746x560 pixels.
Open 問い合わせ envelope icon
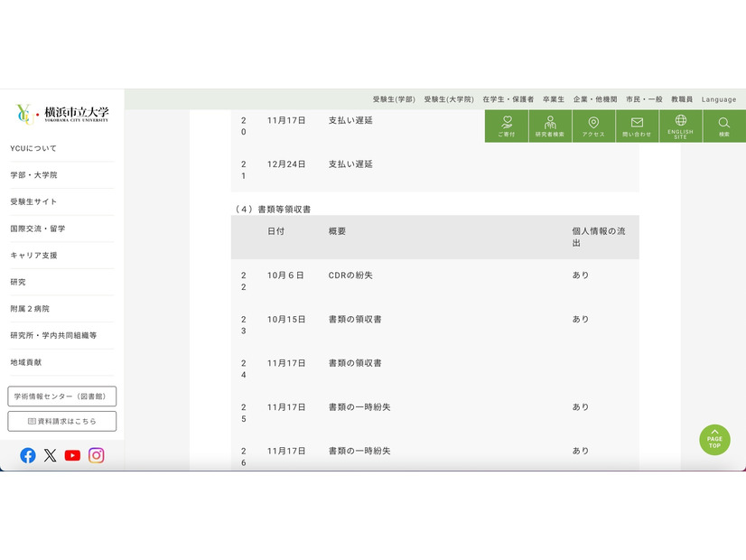point(637,126)
